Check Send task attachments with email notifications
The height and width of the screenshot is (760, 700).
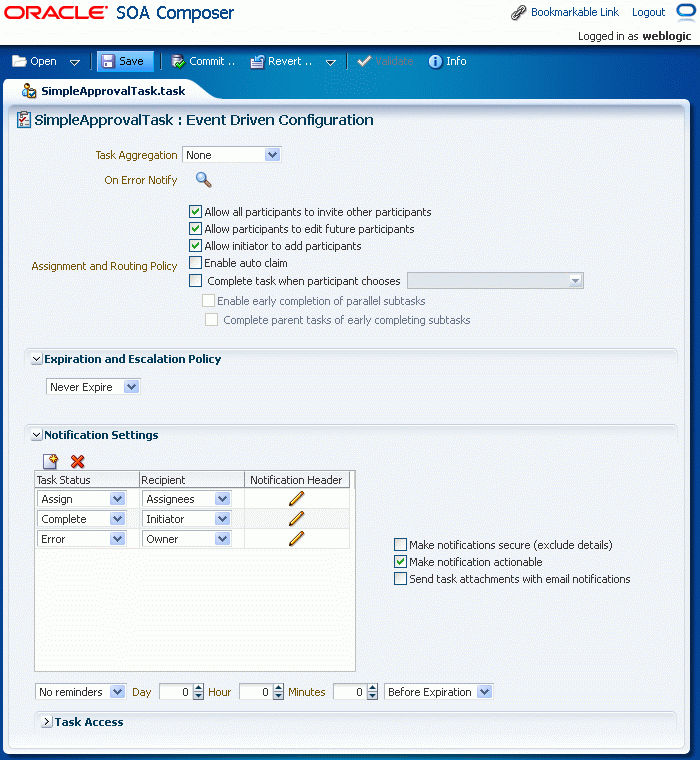400,579
